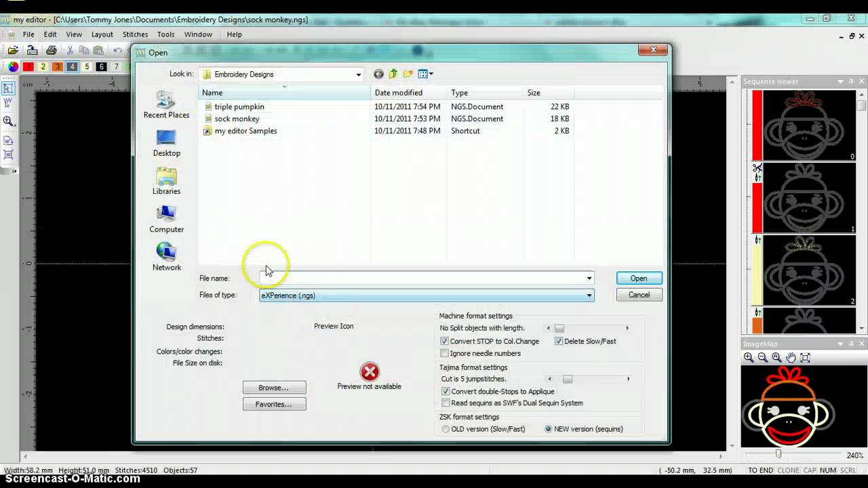The image size is (868, 488).
Task: Open the view menu dropdown in dialog
Action: click(431, 74)
